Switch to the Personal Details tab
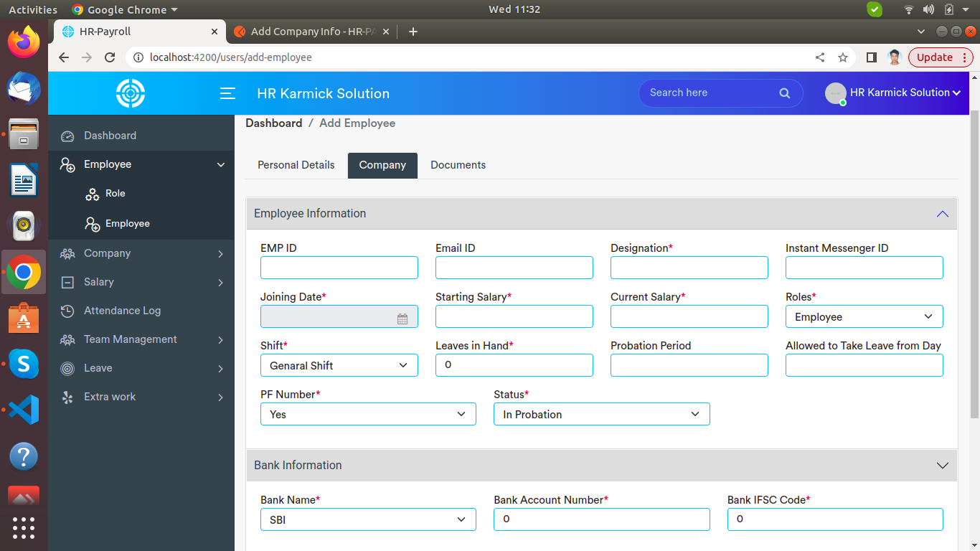The height and width of the screenshot is (551, 980). point(296,165)
